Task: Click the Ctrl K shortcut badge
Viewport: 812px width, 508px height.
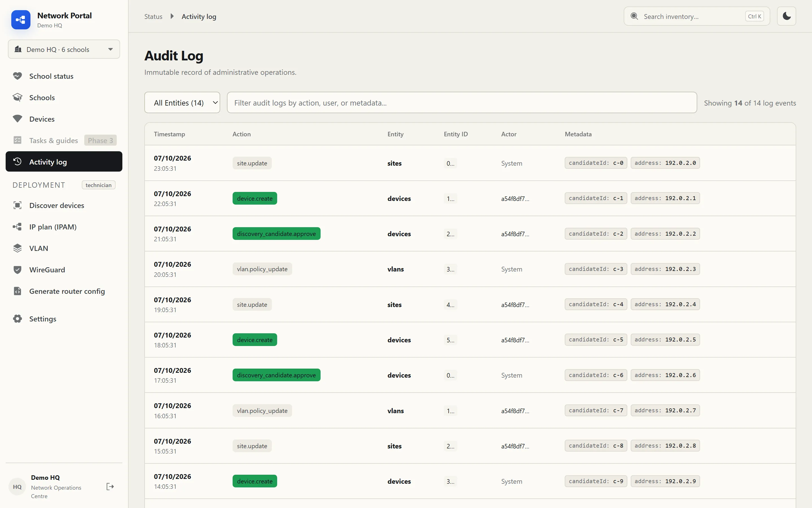Action: (x=754, y=16)
